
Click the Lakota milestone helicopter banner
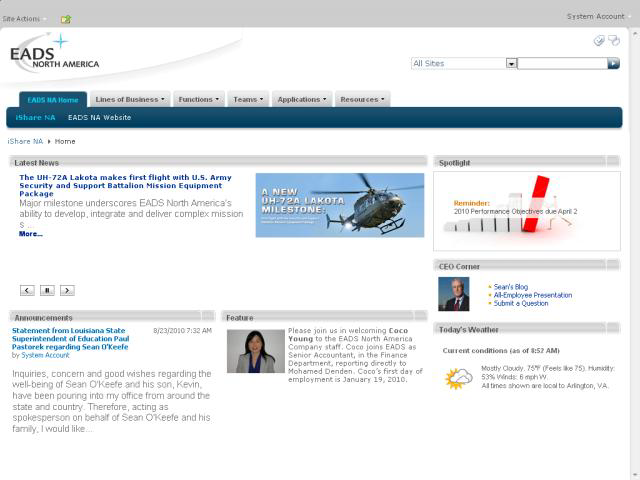(x=340, y=205)
